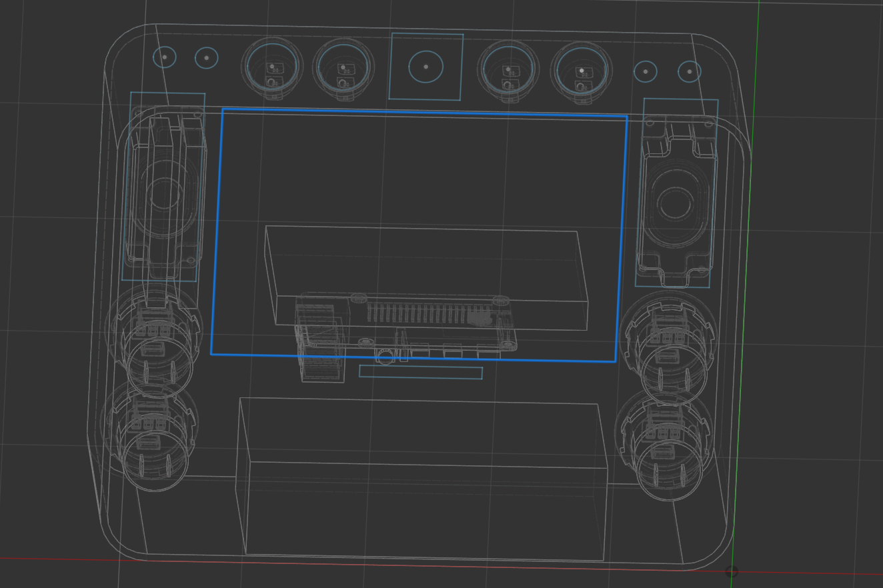The width and height of the screenshot is (883, 588).
Task: Click the origin point where the axes meet
Action: tap(732, 571)
